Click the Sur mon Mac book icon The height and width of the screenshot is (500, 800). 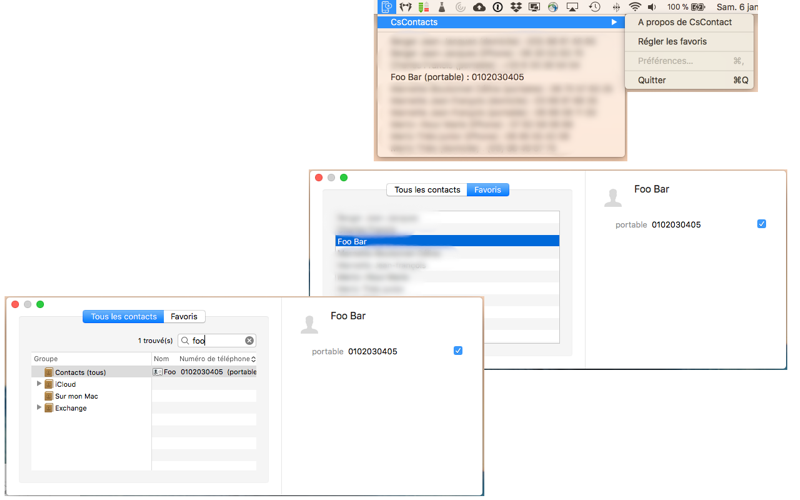click(49, 396)
